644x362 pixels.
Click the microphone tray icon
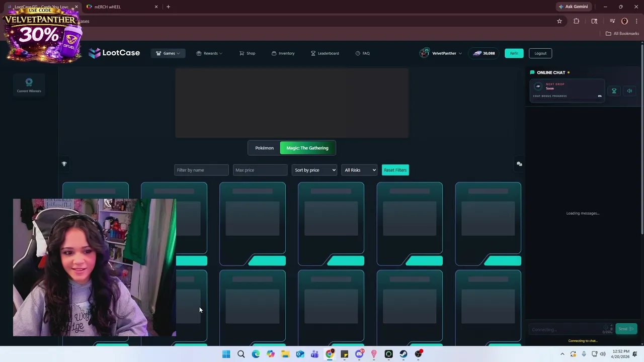(x=584, y=354)
